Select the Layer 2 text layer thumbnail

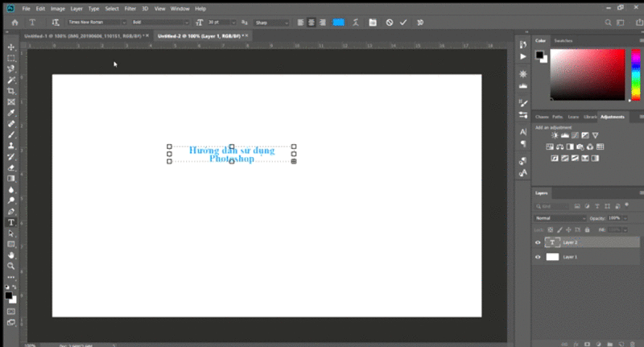tap(552, 242)
